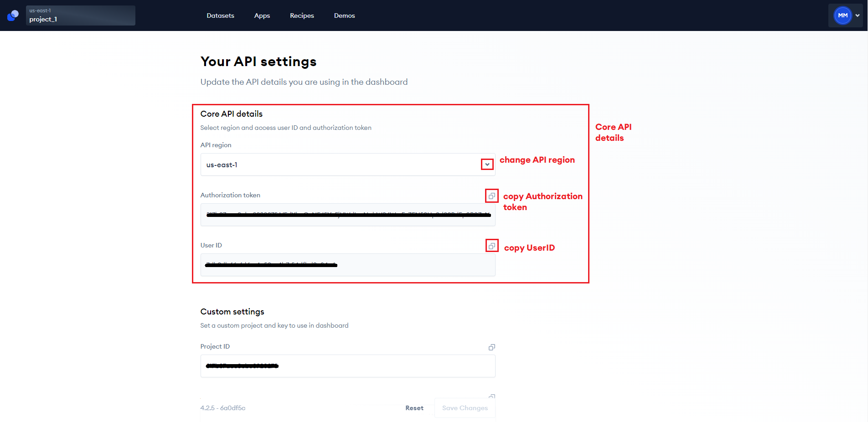Image resolution: width=868 pixels, height=422 pixels.
Task: Click the Project ID input field
Action: [348, 366]
